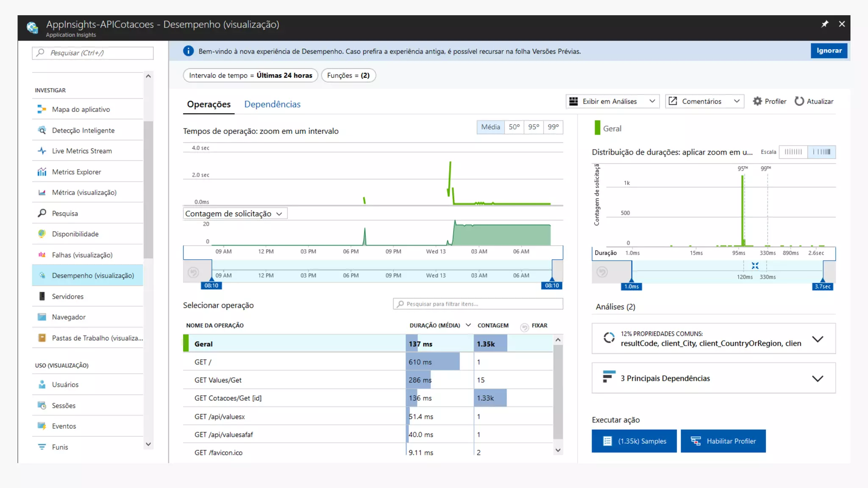Open Metrics Explorer chart icon

tap(42, 172)
